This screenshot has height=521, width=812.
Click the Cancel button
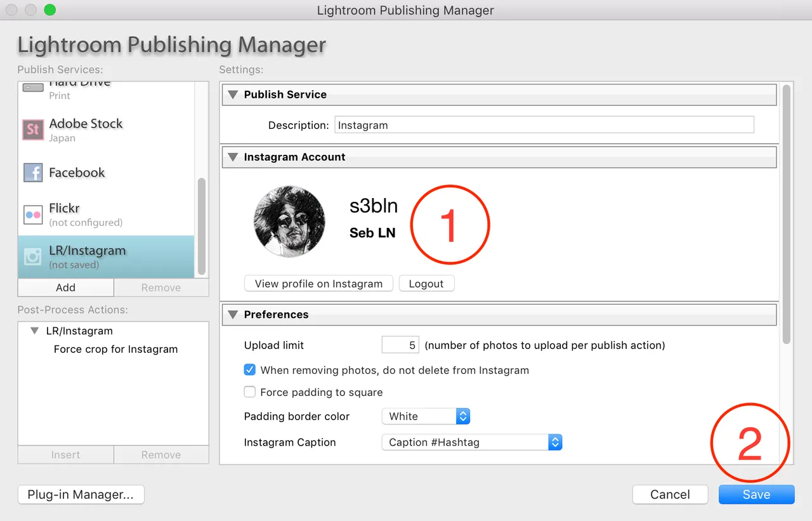coord(670,495)
